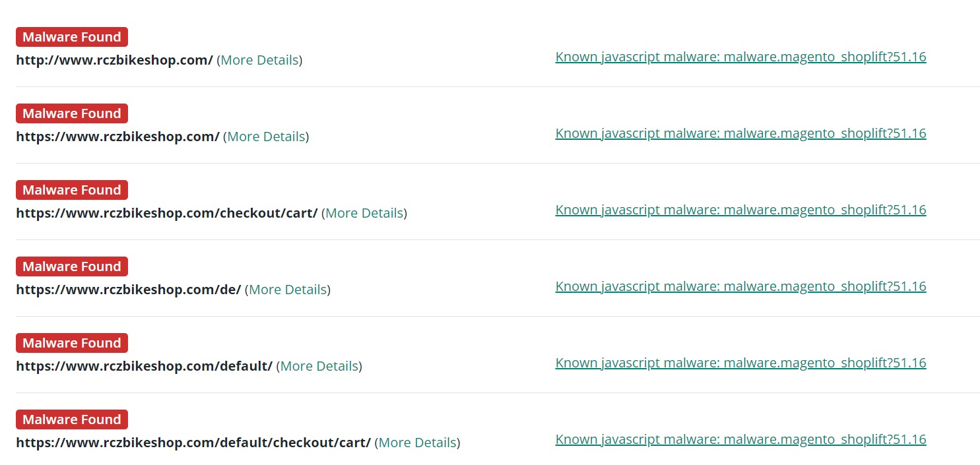
Task: Click the Malware Found badge in the first row
Action: (x=72, y=37)
